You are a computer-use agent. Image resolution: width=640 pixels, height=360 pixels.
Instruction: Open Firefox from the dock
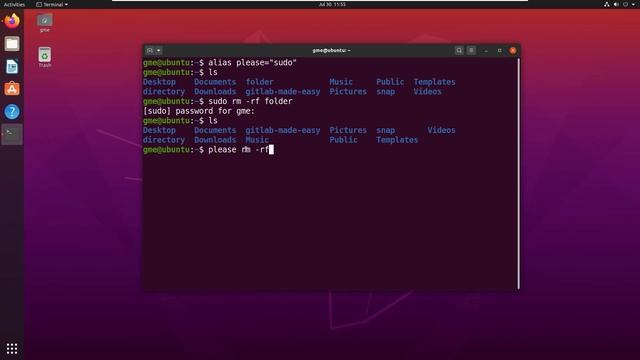(x=12, y=21)
